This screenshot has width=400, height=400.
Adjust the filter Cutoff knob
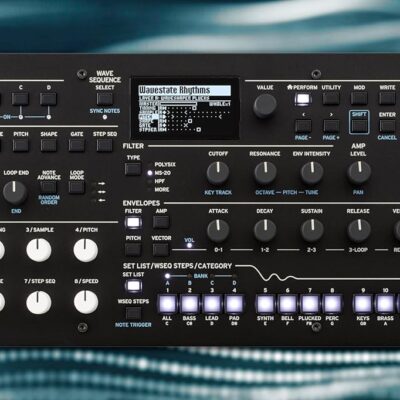pyautogui.click(x=218, y=173)
